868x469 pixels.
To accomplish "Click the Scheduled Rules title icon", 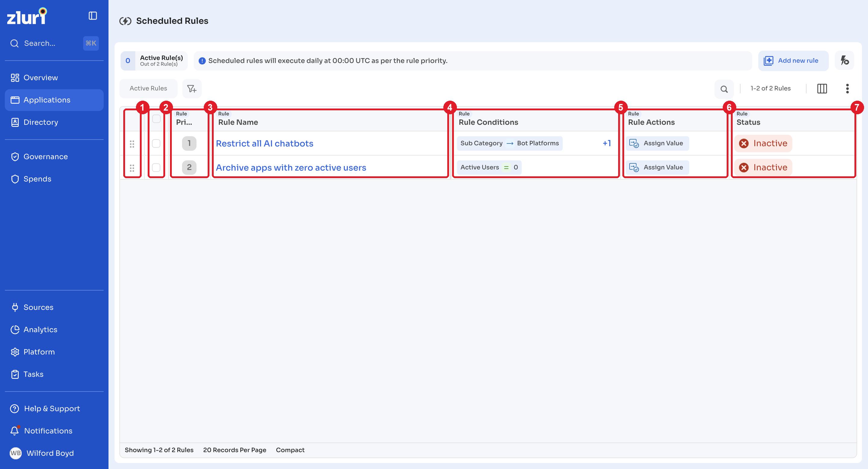I will 125,21.
